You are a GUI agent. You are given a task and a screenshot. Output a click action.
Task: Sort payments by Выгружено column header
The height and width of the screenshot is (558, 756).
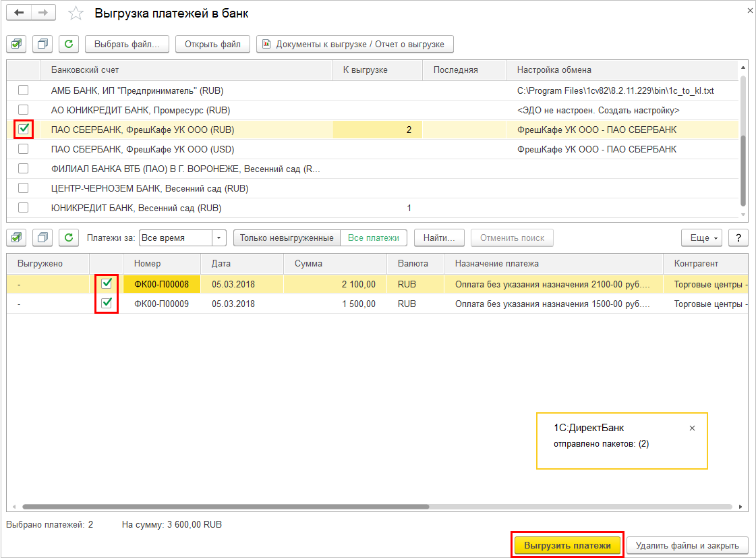48,264
